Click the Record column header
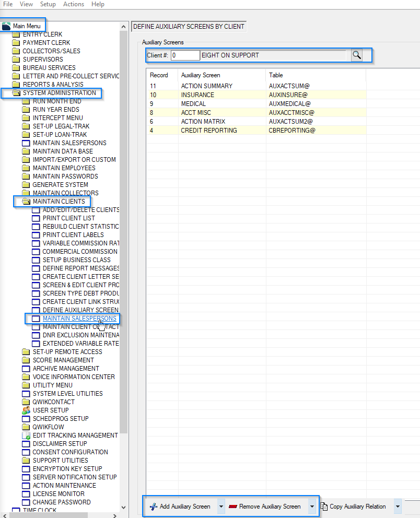 (x=162, y=75)
